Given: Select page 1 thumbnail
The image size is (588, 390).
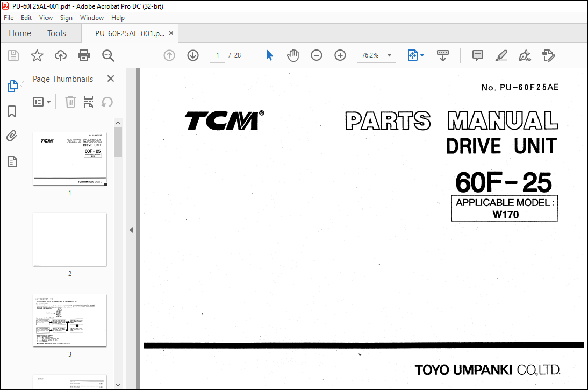Looking at the screenshot, I should pos(70,159).
